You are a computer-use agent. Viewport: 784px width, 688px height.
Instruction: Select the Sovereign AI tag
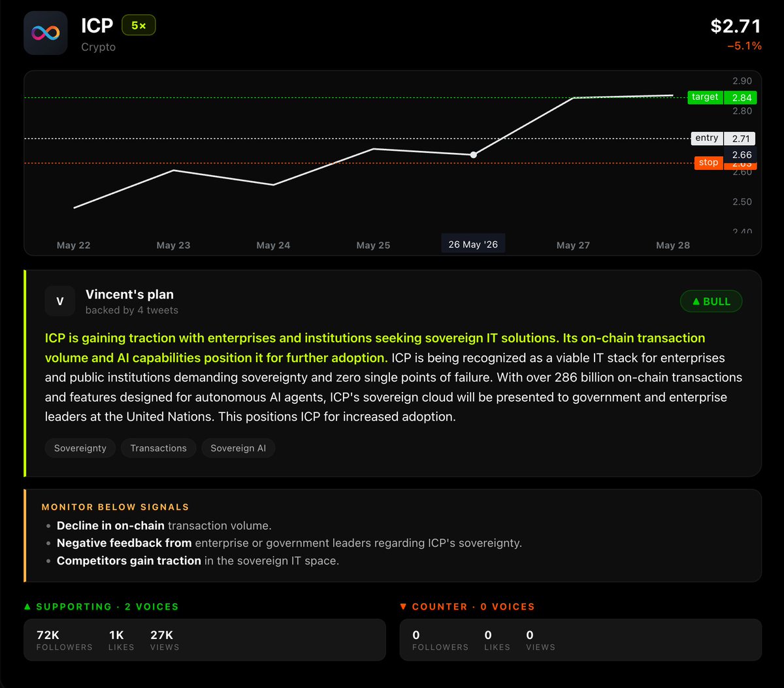[238, 448]
